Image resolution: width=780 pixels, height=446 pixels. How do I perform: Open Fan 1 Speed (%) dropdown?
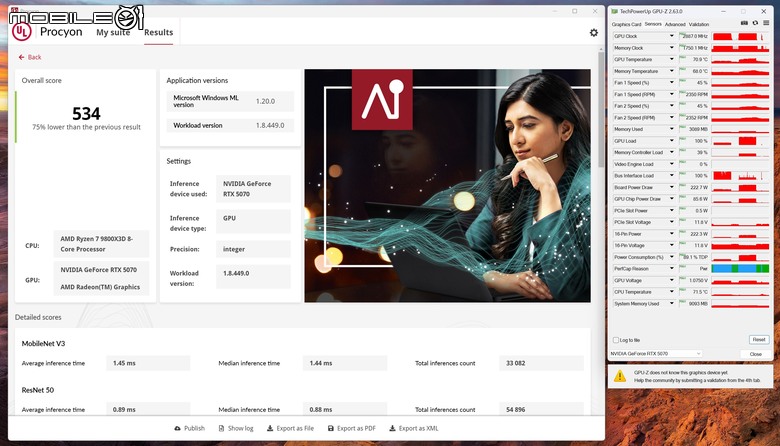(x=672, y=83)
